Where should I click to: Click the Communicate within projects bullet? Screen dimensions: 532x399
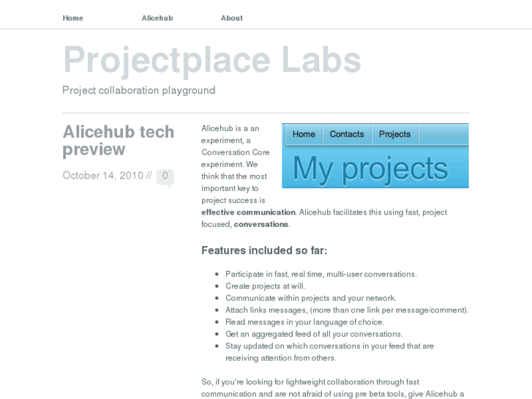click(310, 298)
